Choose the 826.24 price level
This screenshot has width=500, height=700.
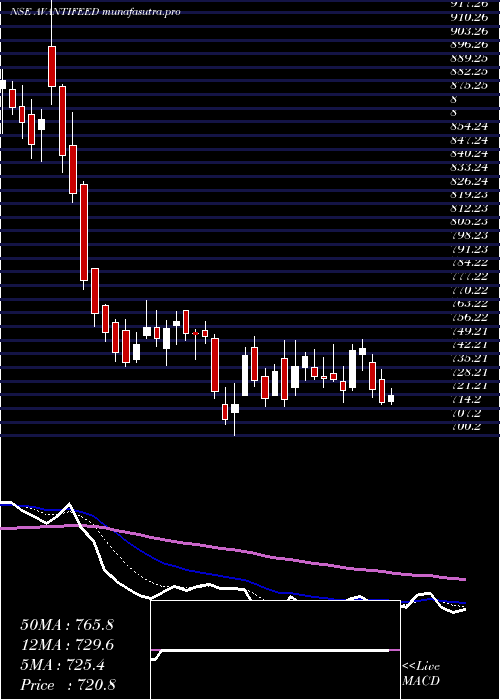tap(469, 181)
